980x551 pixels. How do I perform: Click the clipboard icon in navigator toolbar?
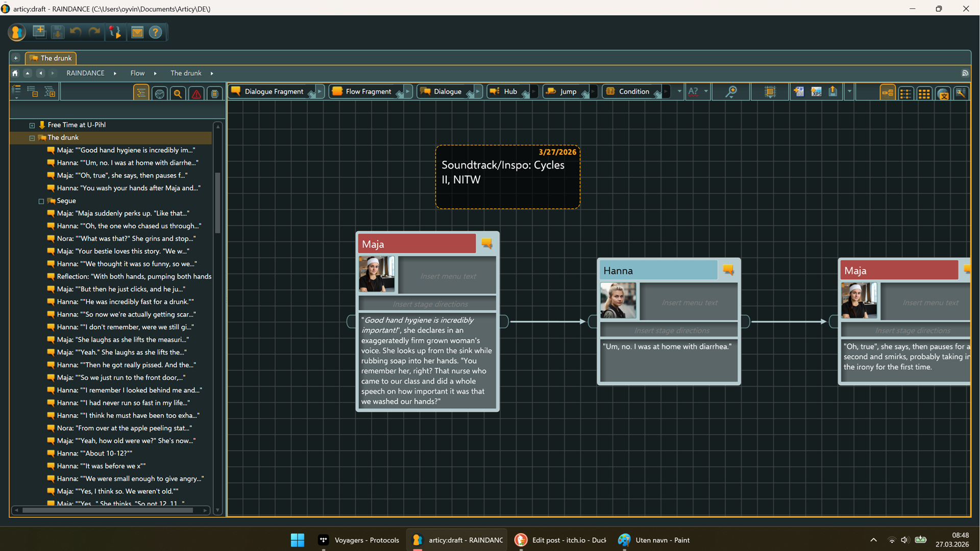tap(214, 93)
